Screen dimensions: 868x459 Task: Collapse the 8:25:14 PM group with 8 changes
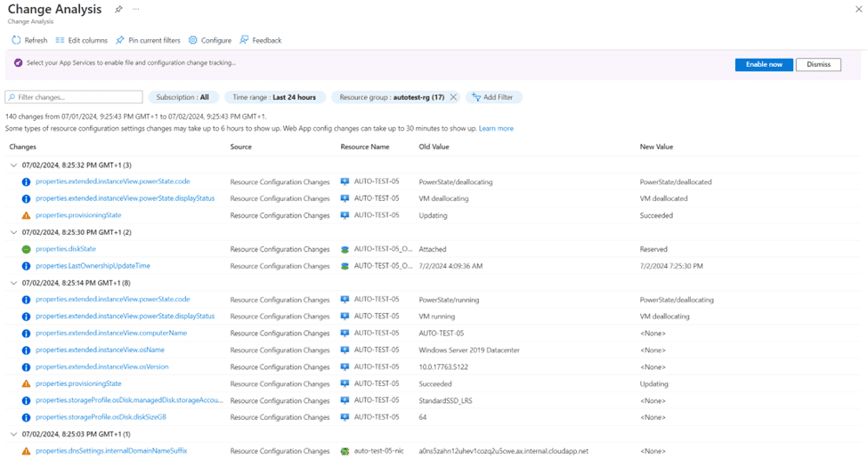click(13, 283)
